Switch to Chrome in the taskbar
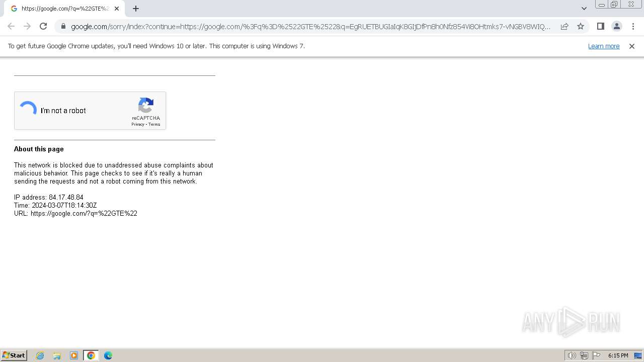 (x=91, y=355)
